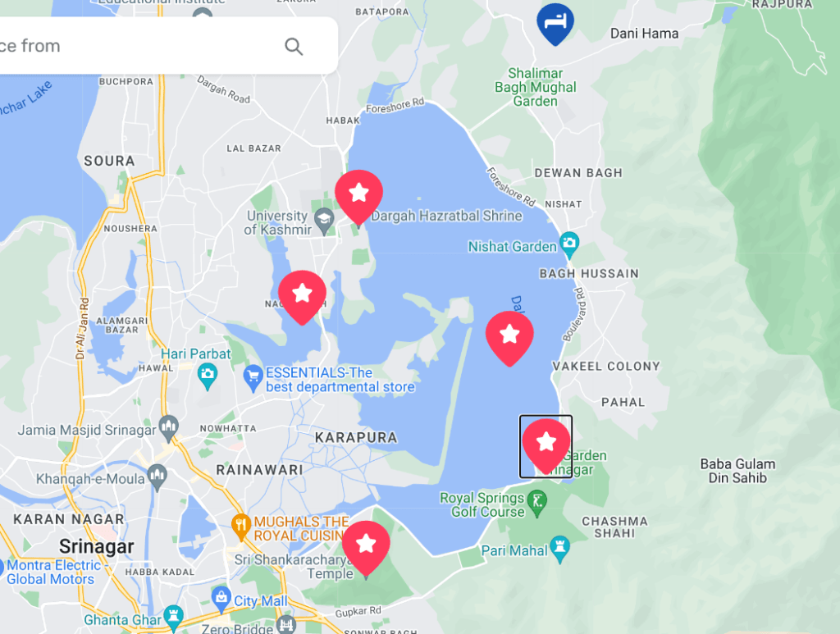Select the Pari Mahal marker icon
This screenshot has height=634, width=840.
tap(559, 550)
